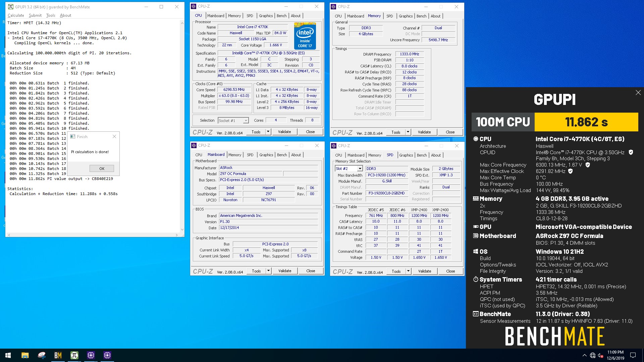Image resolution: width=644 pixels, height=362 pixels.
Task: Click Tools button in bottom-right CPU-Z window
Action: click(396, 271)
